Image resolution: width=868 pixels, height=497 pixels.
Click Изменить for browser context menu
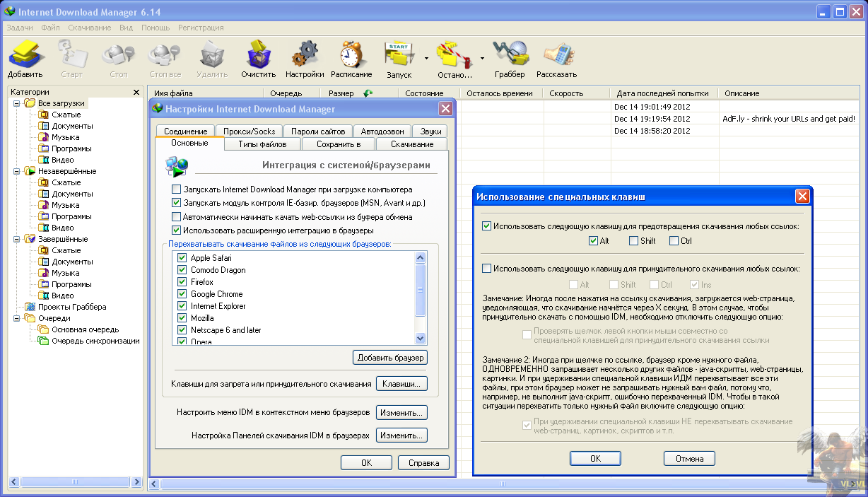401,412
